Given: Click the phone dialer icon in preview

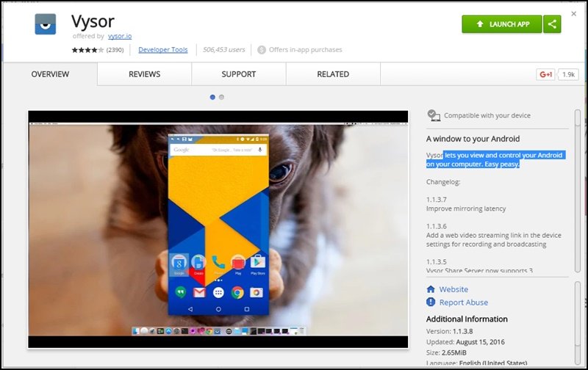Looking at the screenshot, I should pyautogui.click(x=218, y=262).
